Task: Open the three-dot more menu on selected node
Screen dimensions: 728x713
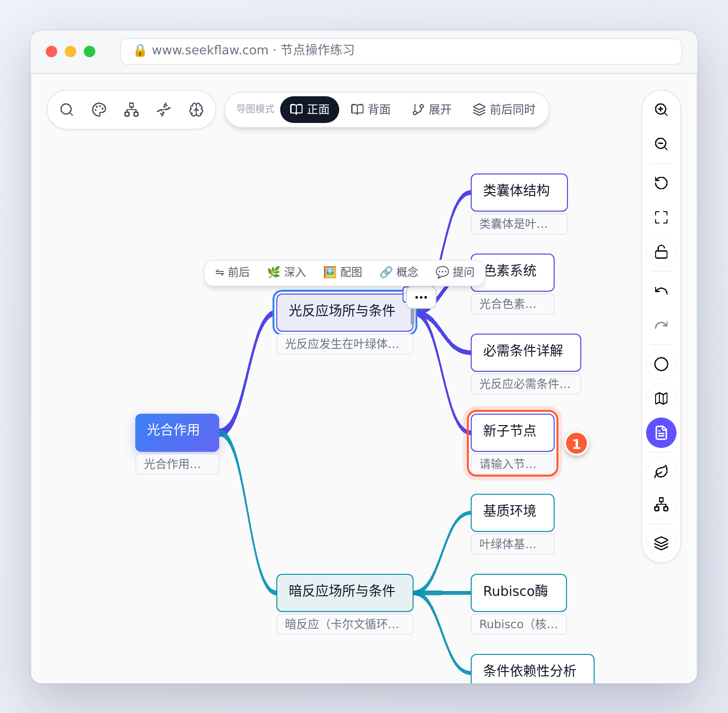Action: [x=421, y=297]
